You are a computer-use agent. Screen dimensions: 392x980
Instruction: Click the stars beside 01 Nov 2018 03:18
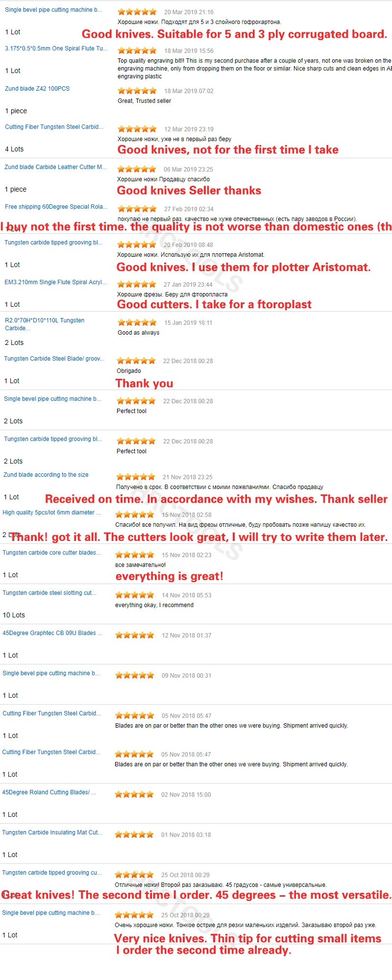pos(134,834)
